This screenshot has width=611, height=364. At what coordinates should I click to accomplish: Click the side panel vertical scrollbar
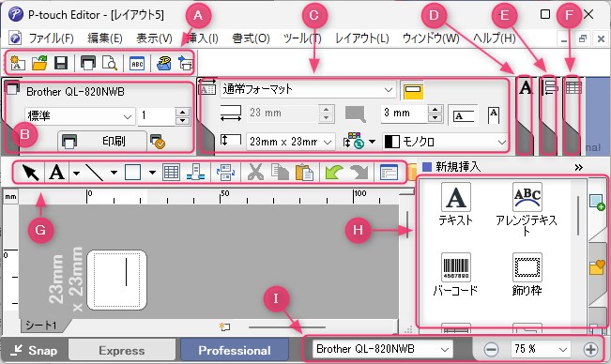click(577, 215)
